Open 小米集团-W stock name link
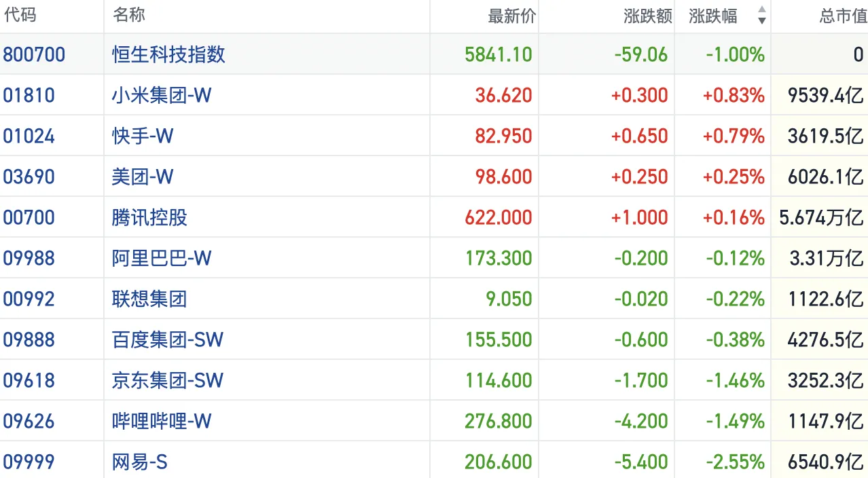This screenshot has height=478, width=868. click(162, 95)
